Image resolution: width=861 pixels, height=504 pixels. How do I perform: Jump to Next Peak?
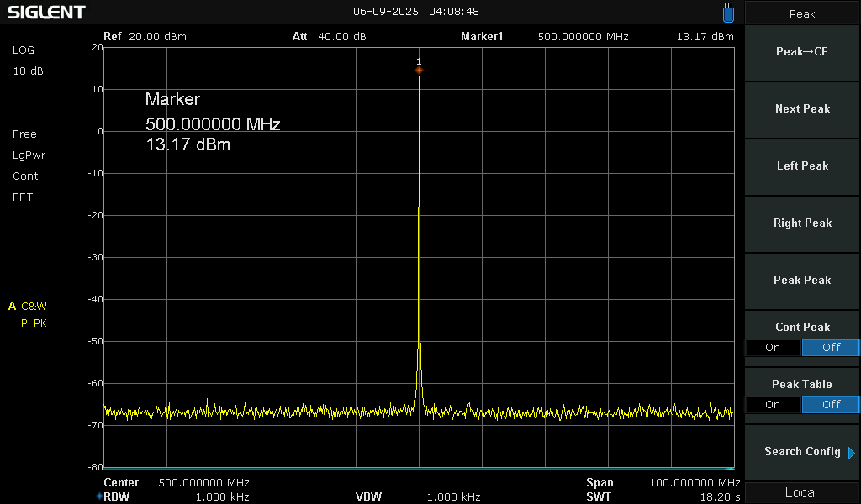[x=802, y=109]
